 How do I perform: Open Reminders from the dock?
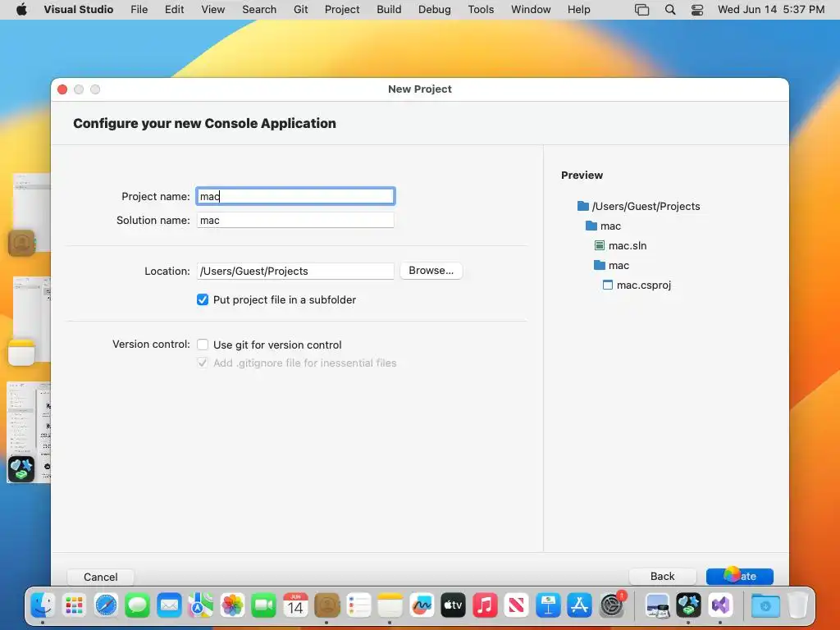tap(358, 606)
